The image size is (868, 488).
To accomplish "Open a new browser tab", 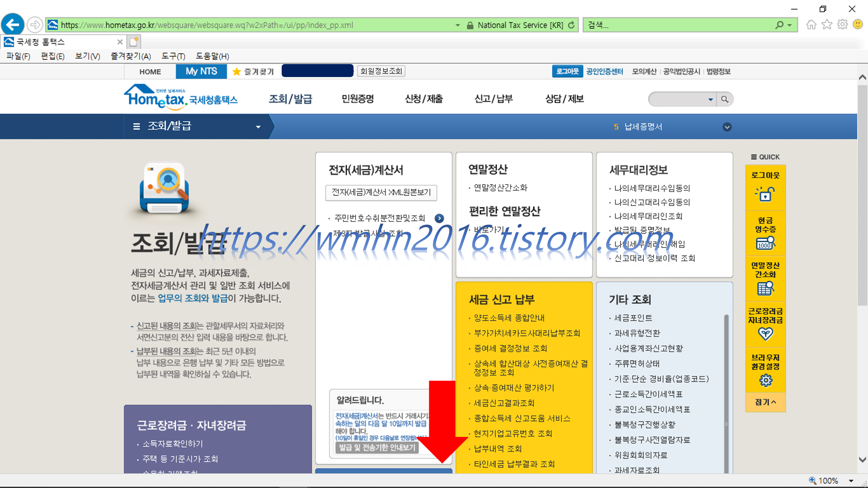I will coord(134,42).
